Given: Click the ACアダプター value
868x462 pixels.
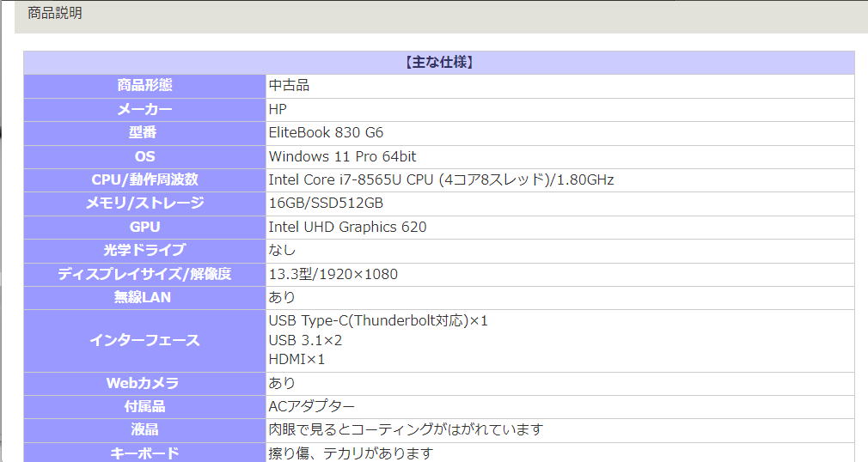Looking at the screenshot, I should (x=311, y=407).
